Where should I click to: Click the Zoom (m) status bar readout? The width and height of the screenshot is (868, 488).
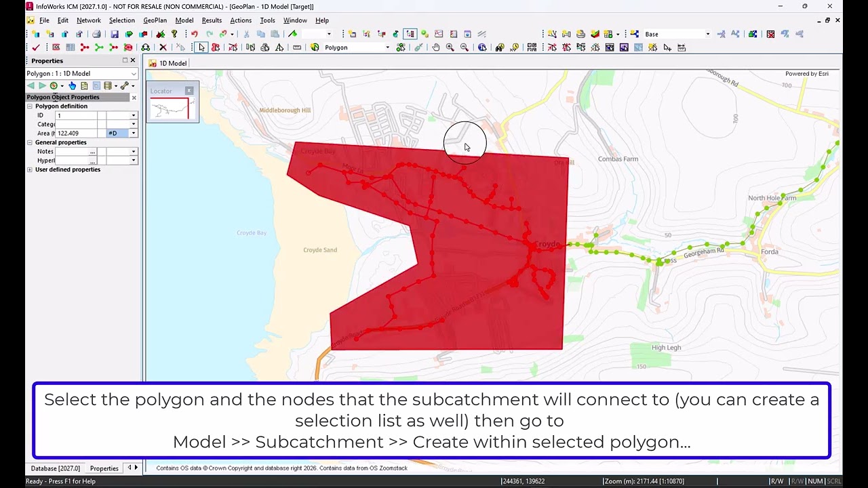click(644, 481)
